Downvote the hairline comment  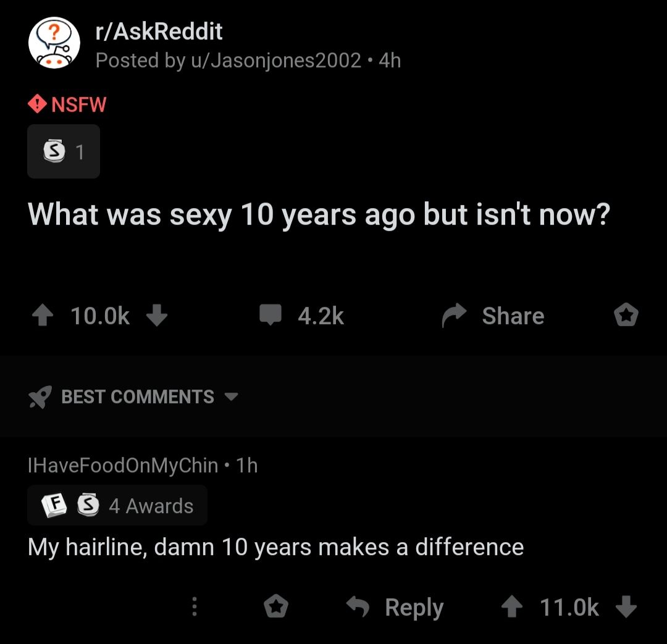point(627,608)
